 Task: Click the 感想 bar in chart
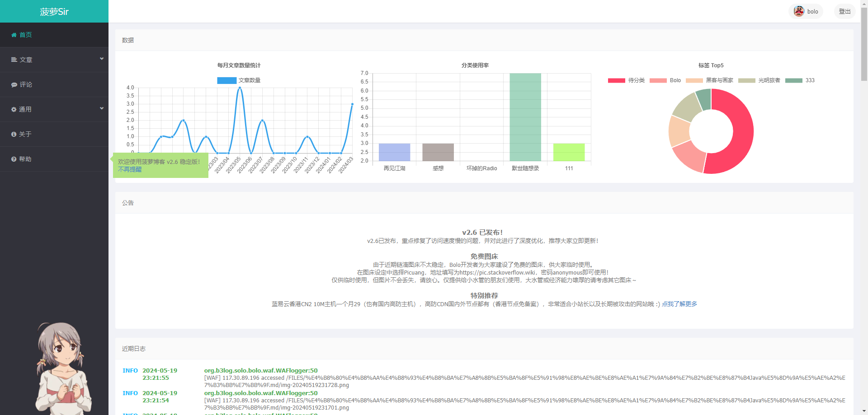point(438,152)
